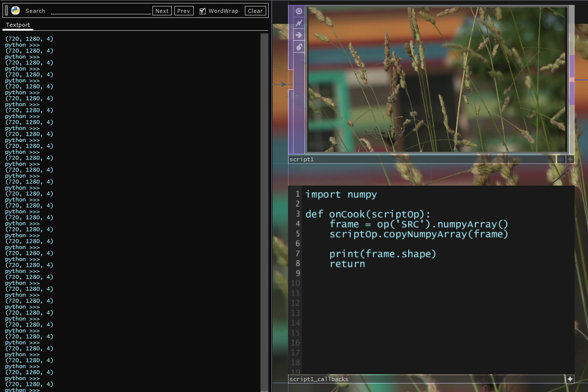
Task: Click the script1 clone immune arrow flag
Action: (299, 35)
